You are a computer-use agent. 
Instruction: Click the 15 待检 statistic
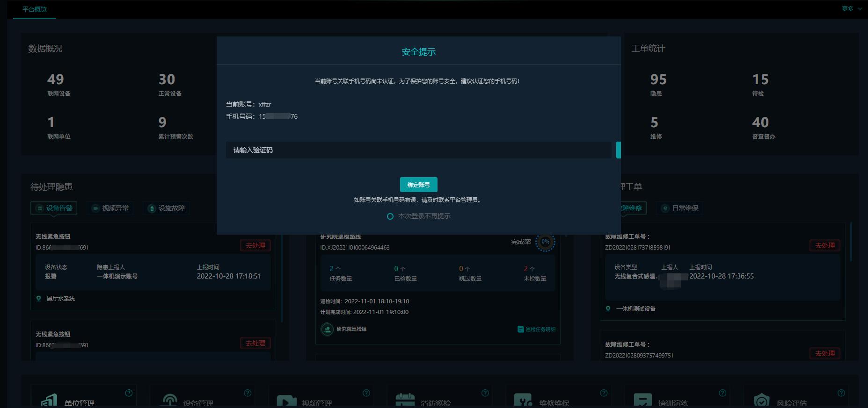(760, 84)
